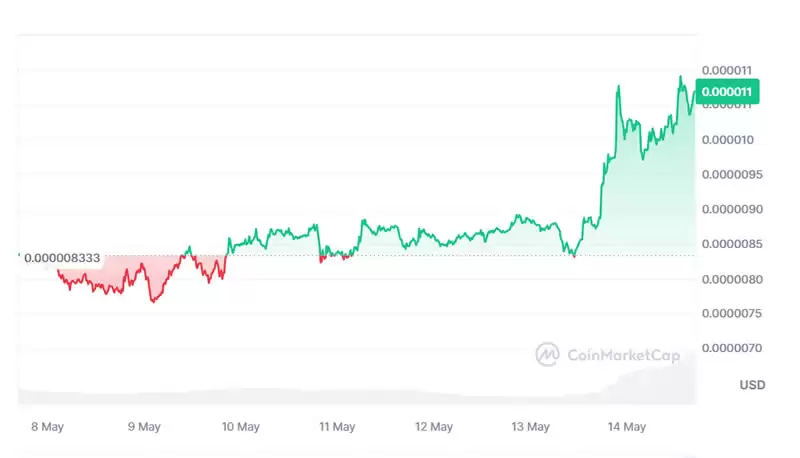Click the 0.000008333 reference price label
The height and width of the screenshot is (458, 800).
point(62,257)
